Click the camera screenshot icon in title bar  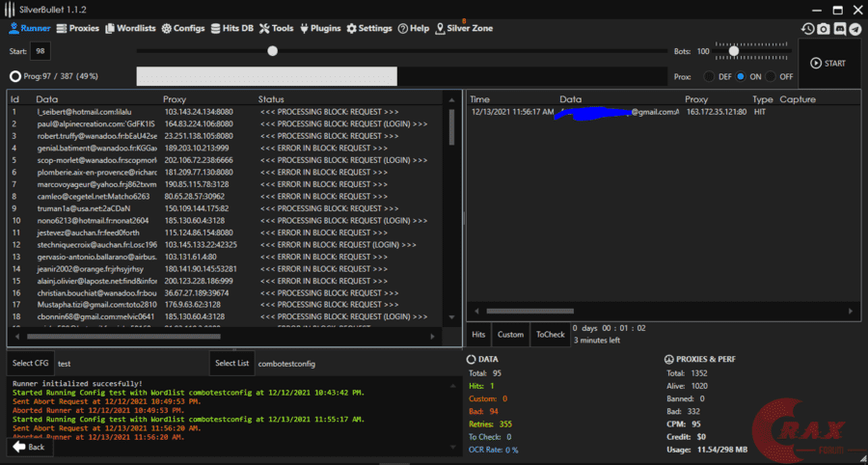coord(824,29)
